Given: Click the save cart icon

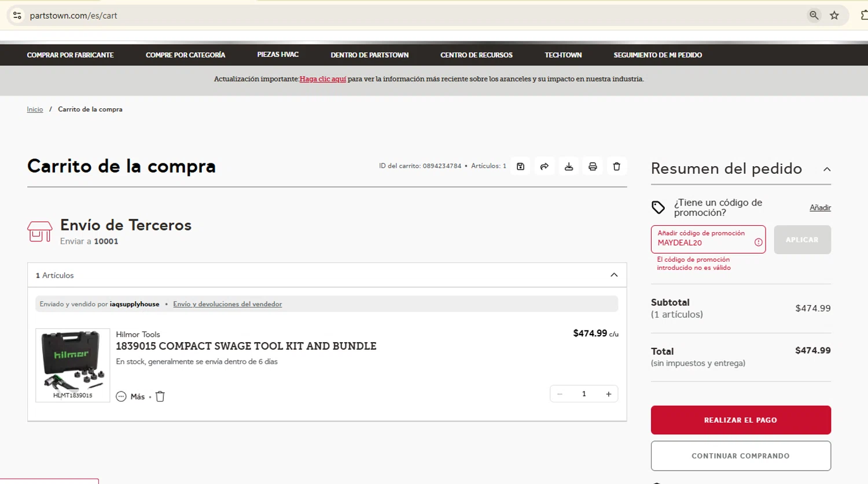Looking at the screenshot, I should click(x=520, y=167).
